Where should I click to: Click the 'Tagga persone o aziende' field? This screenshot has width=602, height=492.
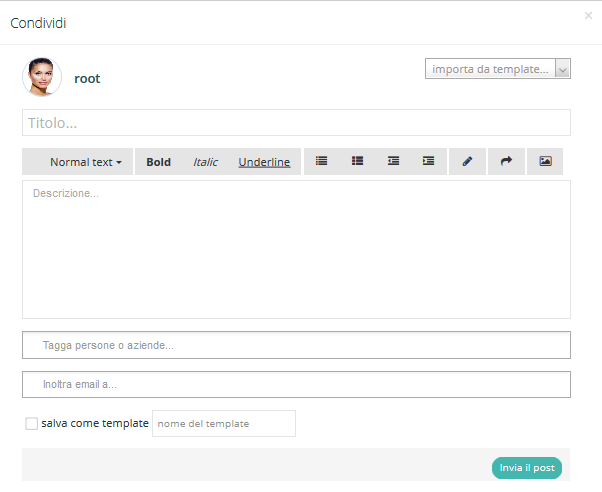pyautogui.click(x=296, y=345)
